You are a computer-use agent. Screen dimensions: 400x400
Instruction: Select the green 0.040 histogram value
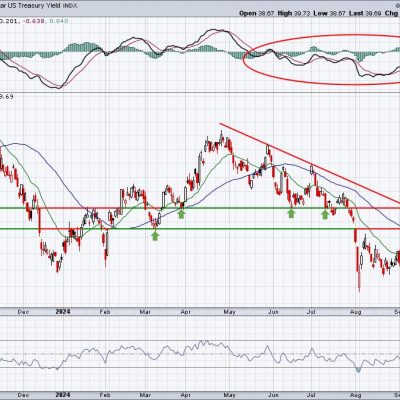59,21
